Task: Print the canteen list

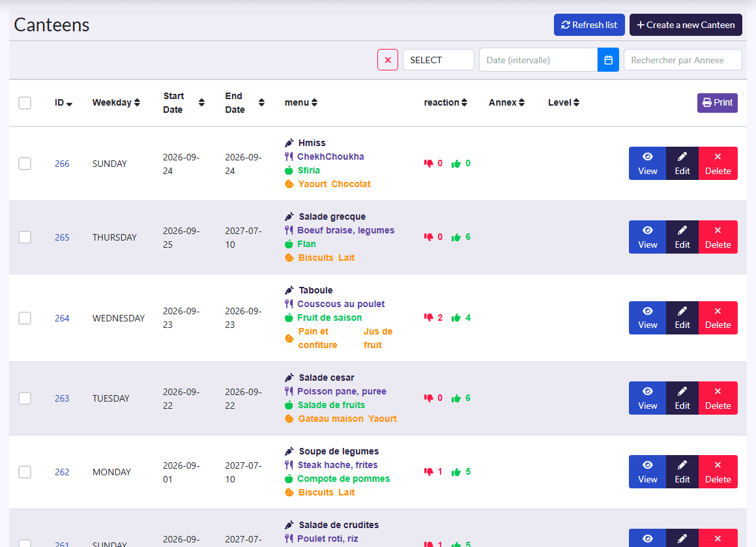Action: (718, 103)
